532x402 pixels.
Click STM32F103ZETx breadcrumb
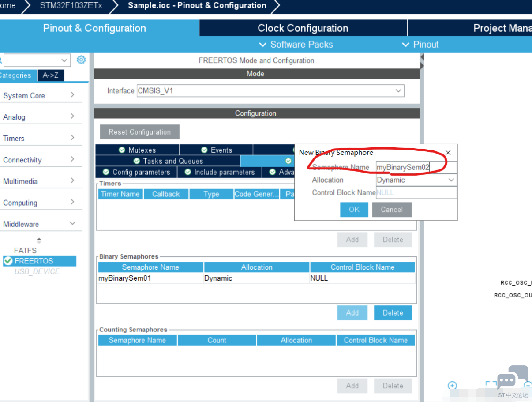(71, 5)
